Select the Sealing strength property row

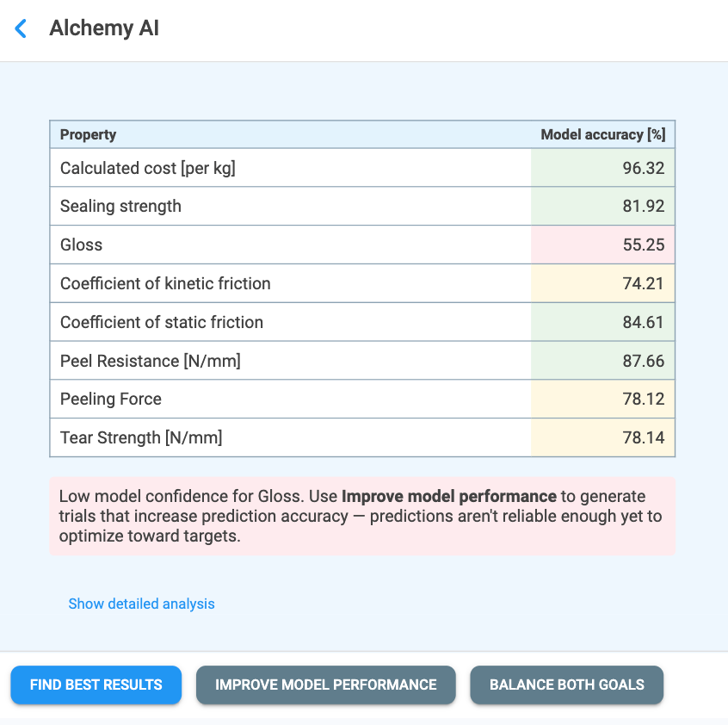pos(362,206)
